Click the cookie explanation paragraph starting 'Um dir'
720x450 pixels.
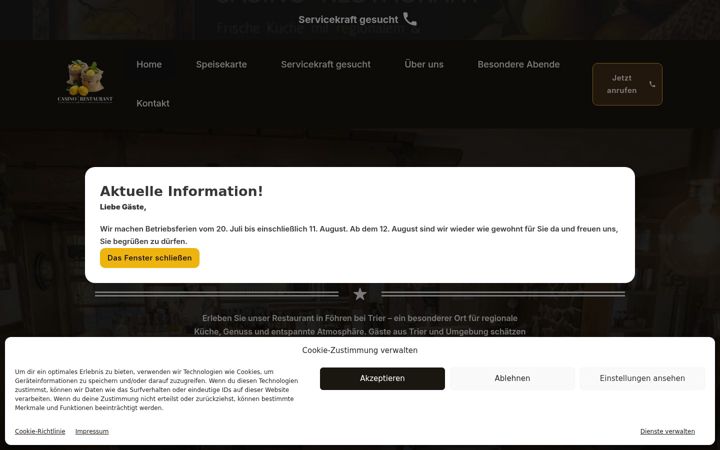pos(157,390)
